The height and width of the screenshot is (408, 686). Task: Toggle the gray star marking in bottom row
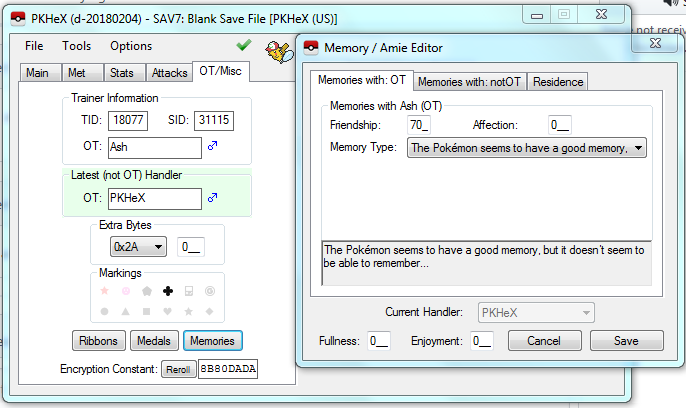(x=189, y=311)
